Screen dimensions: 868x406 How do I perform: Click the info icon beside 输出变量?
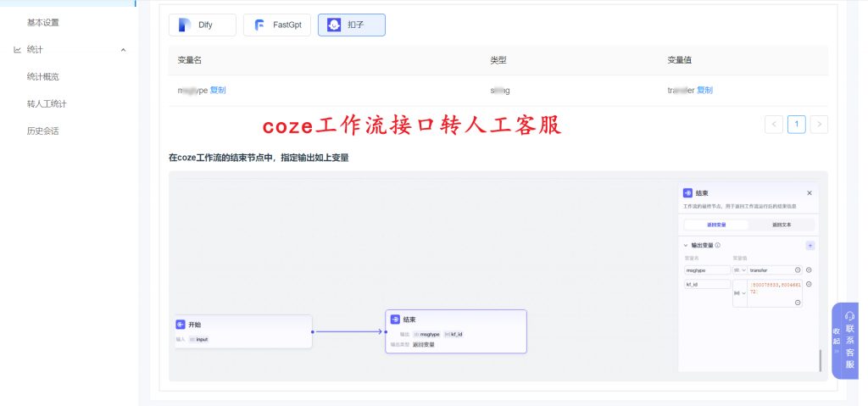718,245
